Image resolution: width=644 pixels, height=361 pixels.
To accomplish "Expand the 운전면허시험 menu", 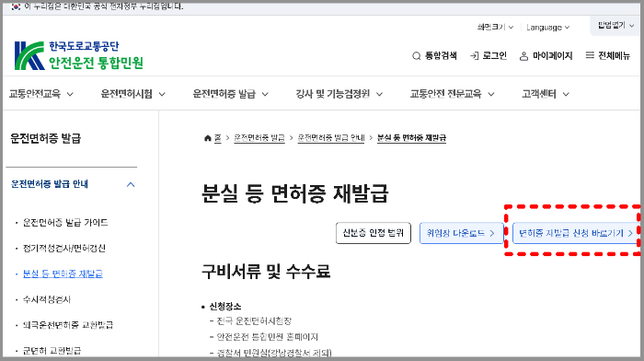I will pos(133,94).
